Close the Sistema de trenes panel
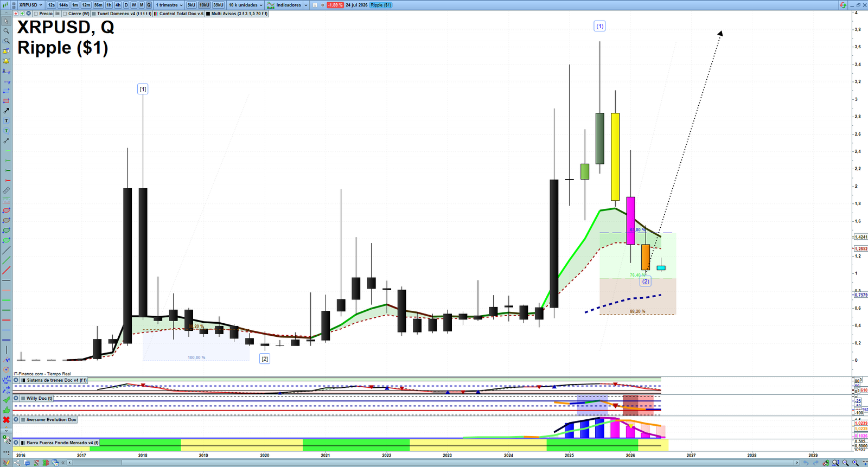The height and width of the screenshot is (467, 868). (16, 380)
